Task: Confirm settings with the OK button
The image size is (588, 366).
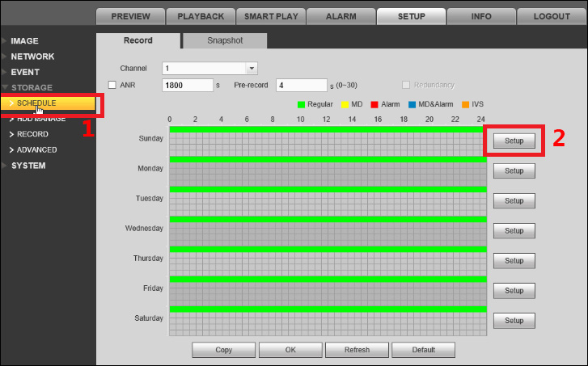Action: [x=290, y=350]
